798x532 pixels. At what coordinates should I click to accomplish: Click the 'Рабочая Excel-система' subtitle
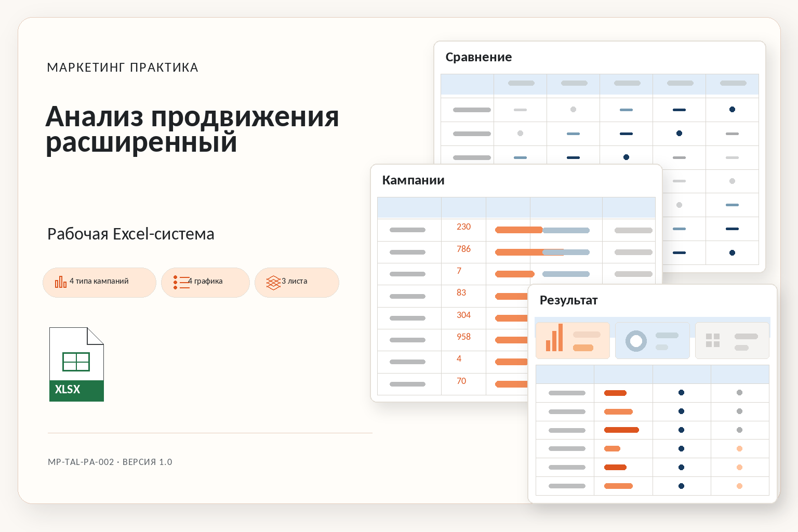pyautogui.click(x=131, y=234)
